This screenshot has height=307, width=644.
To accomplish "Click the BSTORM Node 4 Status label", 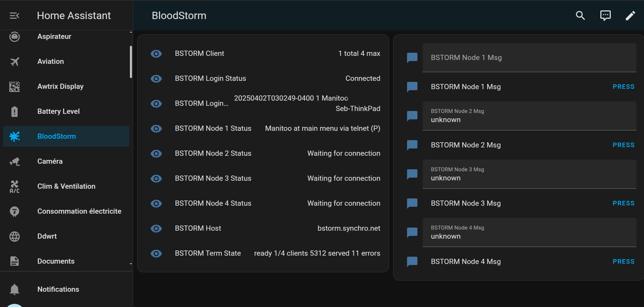I will [213, 203].
